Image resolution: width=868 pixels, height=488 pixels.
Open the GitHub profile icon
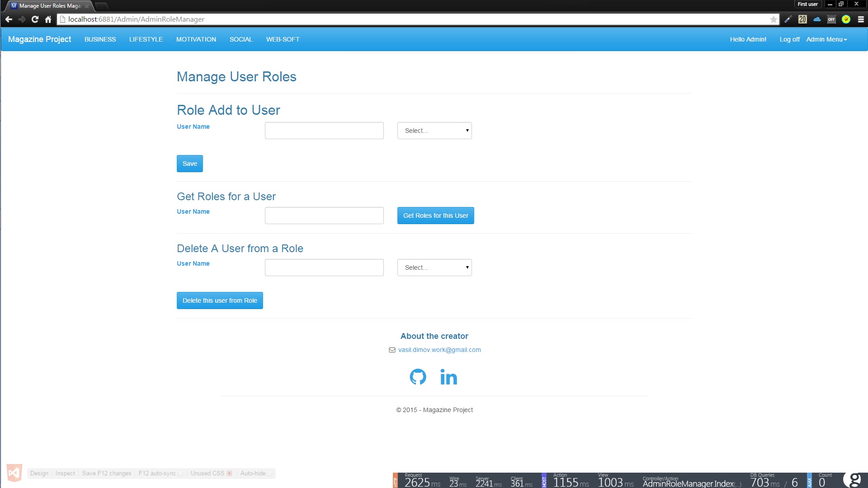click(x=418, y=377)
